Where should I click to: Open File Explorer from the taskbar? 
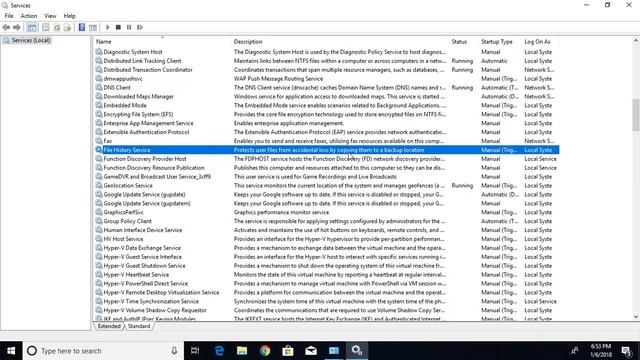tap(242, 351)
